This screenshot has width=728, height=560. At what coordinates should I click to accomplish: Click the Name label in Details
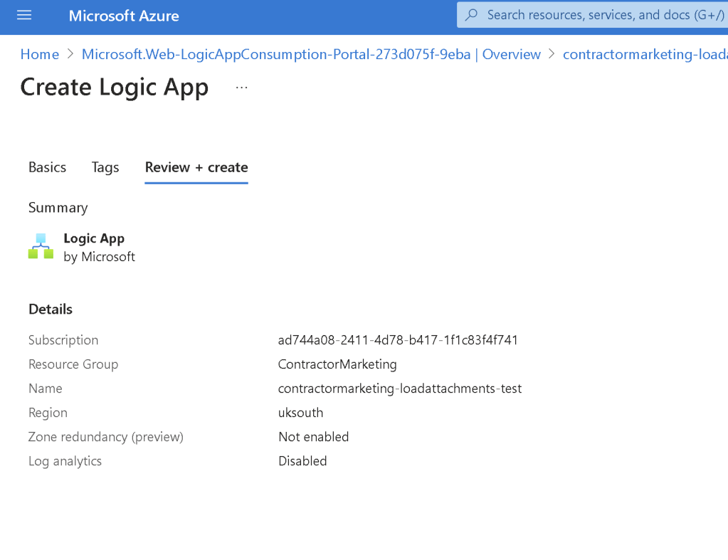point(46,389)
